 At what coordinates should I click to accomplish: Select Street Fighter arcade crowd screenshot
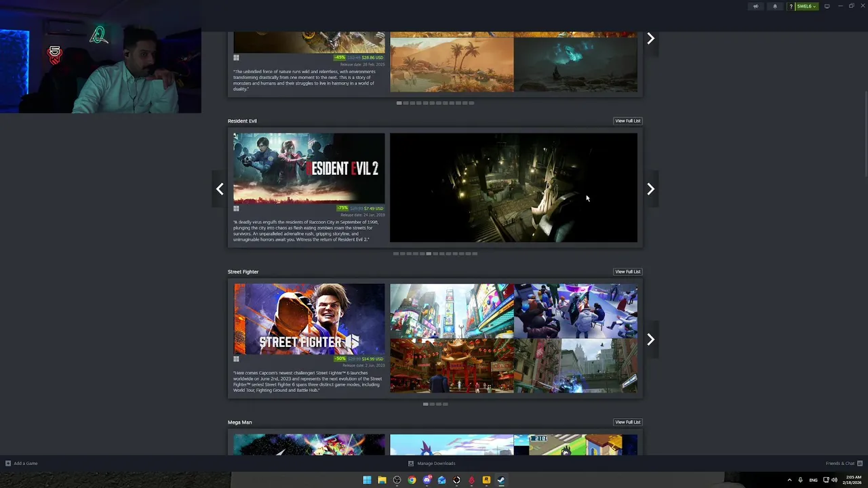[x=576, y=310]
